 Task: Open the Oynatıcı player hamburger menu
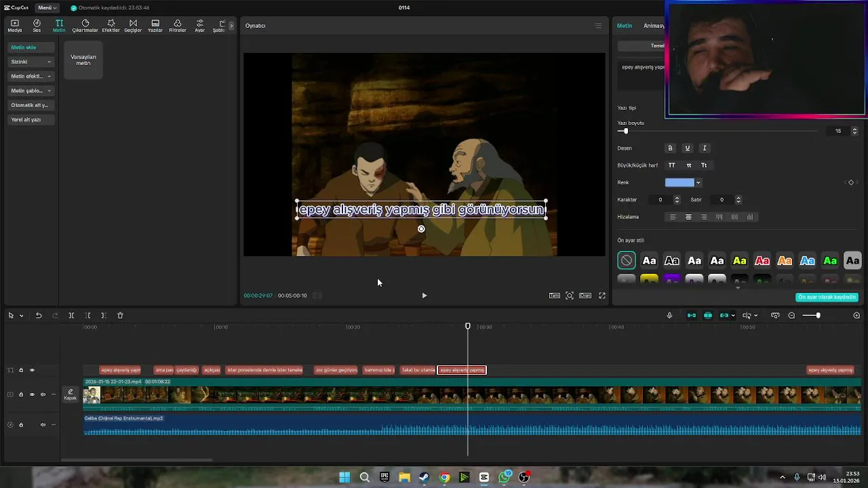coord(598,26)
